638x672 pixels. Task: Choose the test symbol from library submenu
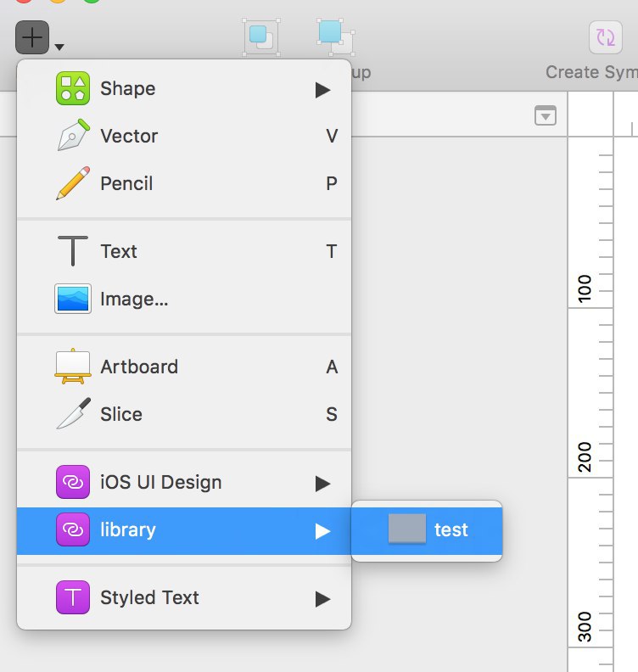[x=427, y=530]
